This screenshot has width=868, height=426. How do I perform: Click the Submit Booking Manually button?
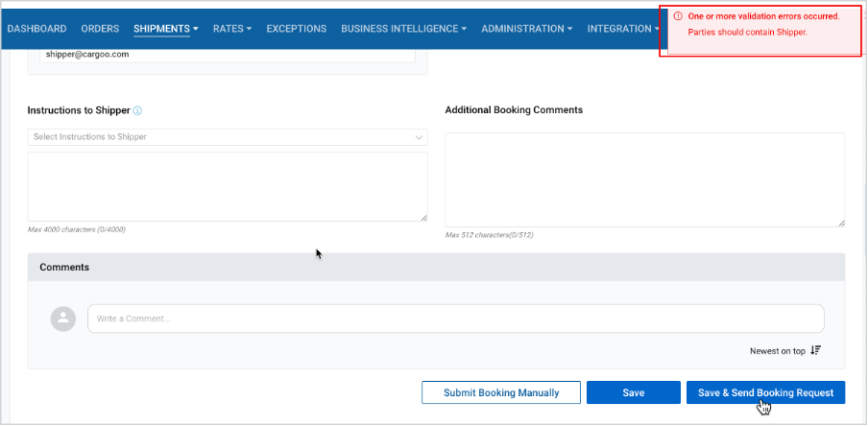coord(501,392)
